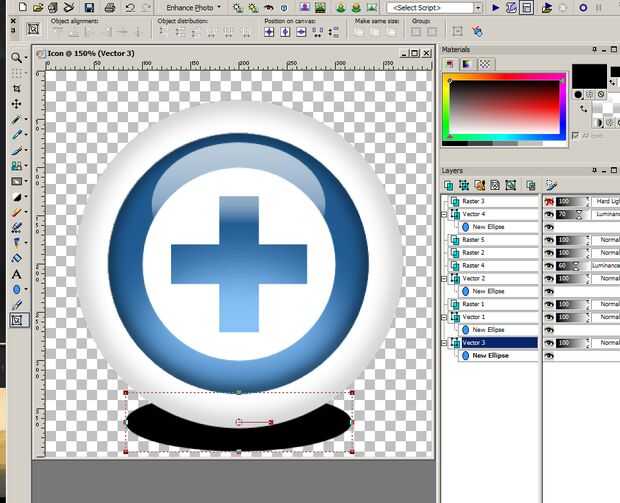Screen dimensions: 620x503
Task: Switch to the Swatches tab in Materials
Action: coord(484,64)
